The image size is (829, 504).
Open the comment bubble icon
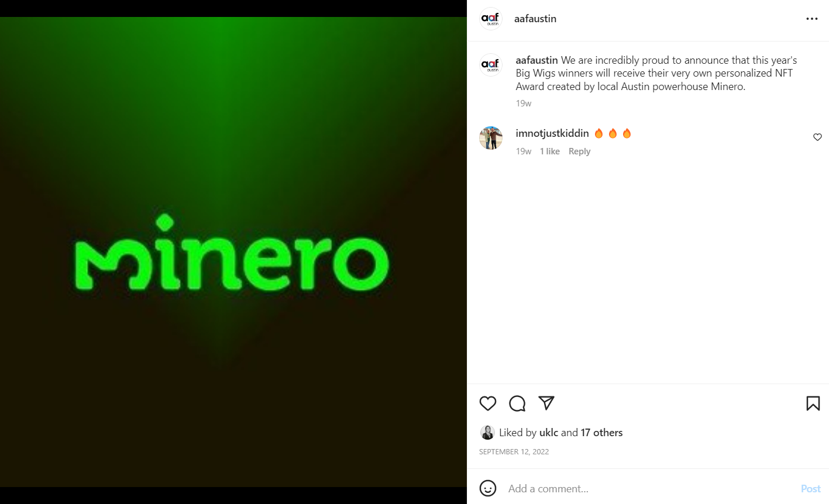(517, 403)
